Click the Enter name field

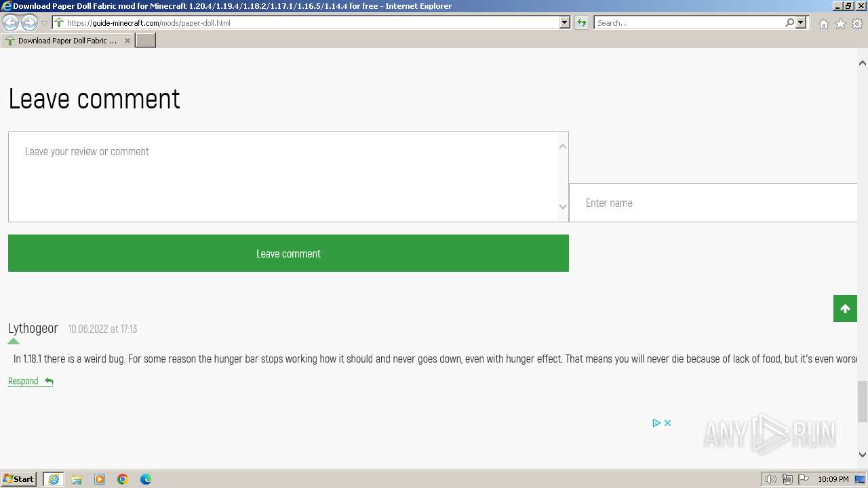click(713, 203)
